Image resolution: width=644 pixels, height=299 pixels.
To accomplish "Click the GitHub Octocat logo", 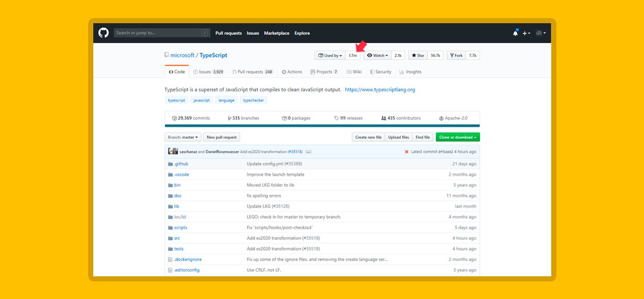I will 104,33.
